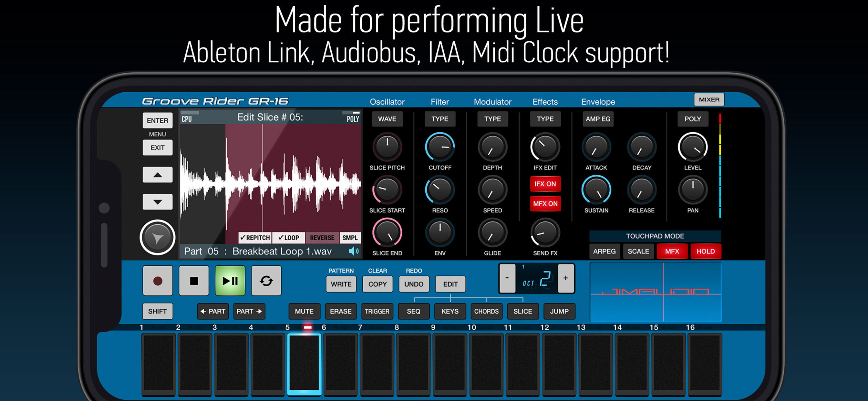The width and height of the screenshot is (868, 401).
Task: Open the MIXER view
Action: coord(709,99)
